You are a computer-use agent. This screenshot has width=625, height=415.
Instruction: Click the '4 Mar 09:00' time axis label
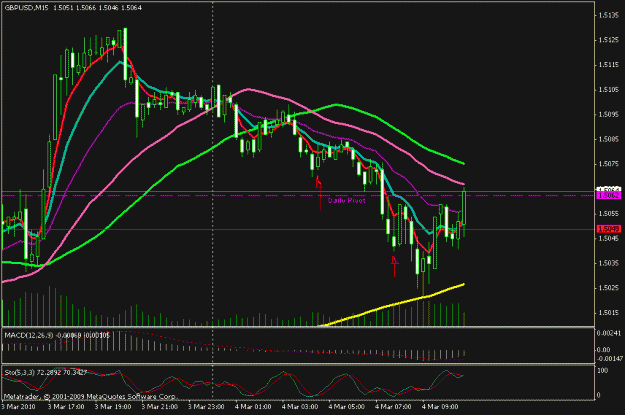(x=440, y=407)
